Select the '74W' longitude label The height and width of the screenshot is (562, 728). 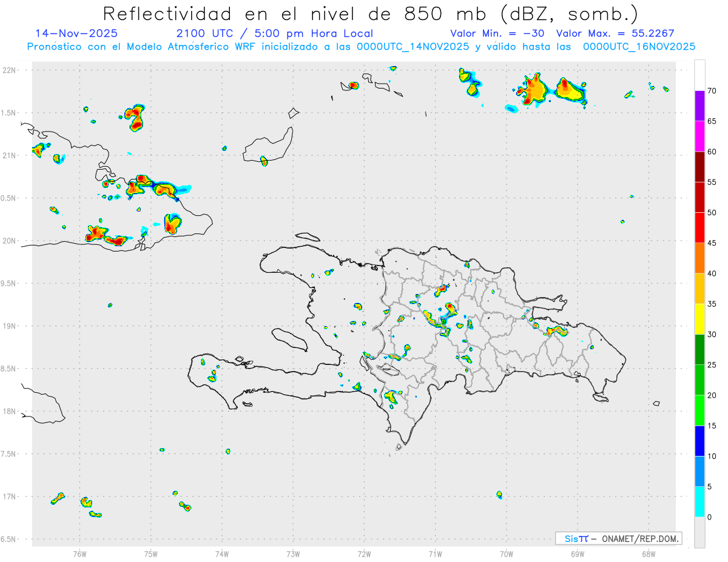click(222, 554)
